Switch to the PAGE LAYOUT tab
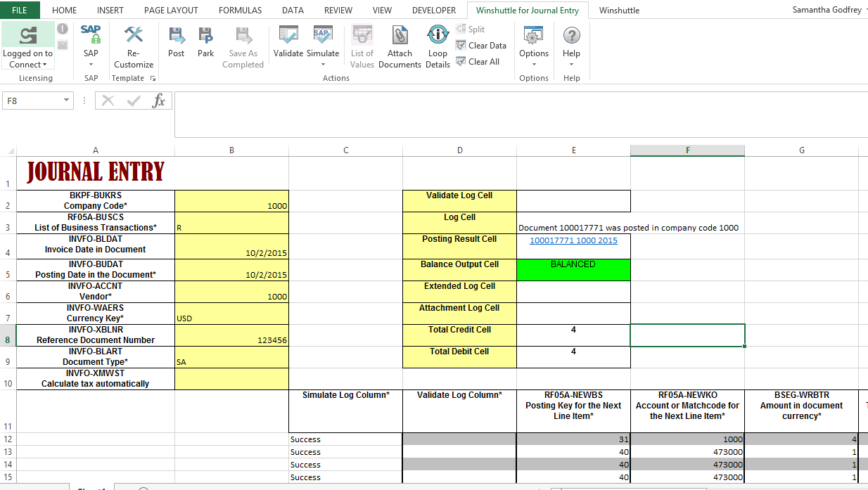The height and width of the screenshot is (490, 868). [x=171, y=10]
